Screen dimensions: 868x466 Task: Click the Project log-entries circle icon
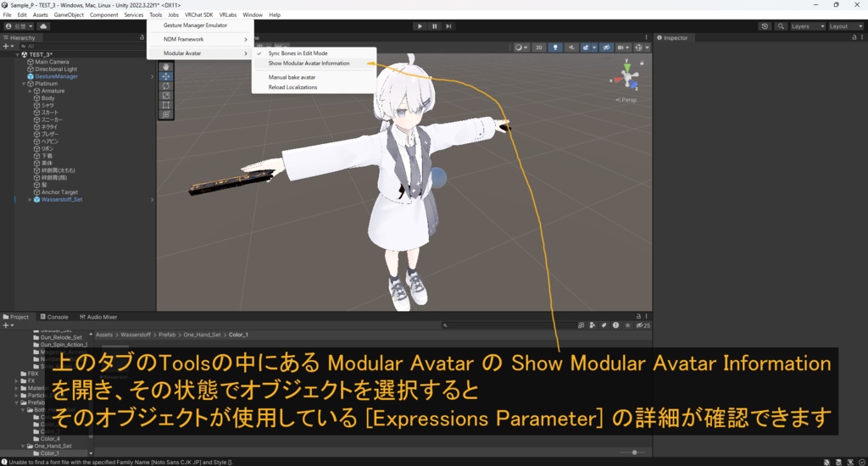pyautogui.click(x=615, y=325)
